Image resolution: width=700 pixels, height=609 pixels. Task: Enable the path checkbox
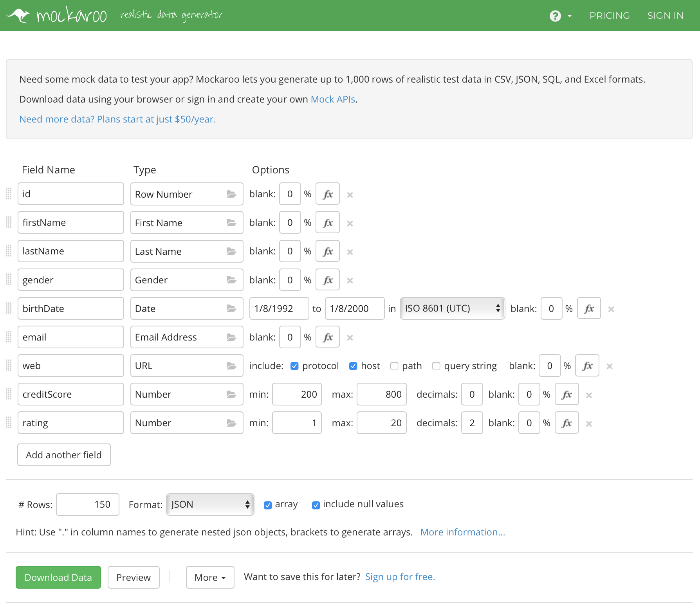pyautogui.click(x=394, y=366)
